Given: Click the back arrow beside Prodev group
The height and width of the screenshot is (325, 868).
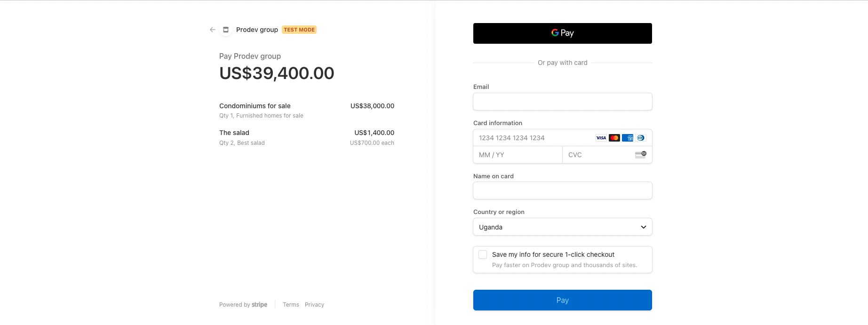Looking at the screenshot, I should pos(212,29).
